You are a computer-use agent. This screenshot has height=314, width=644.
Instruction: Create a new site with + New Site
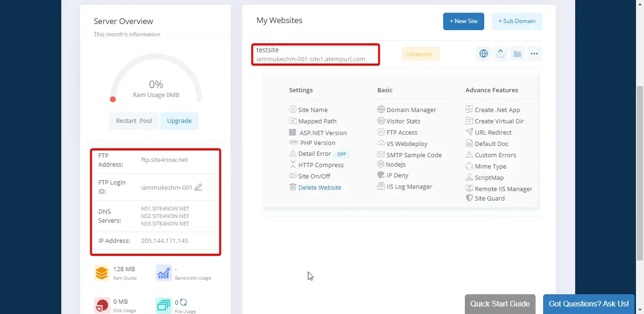tap(463, 21)
